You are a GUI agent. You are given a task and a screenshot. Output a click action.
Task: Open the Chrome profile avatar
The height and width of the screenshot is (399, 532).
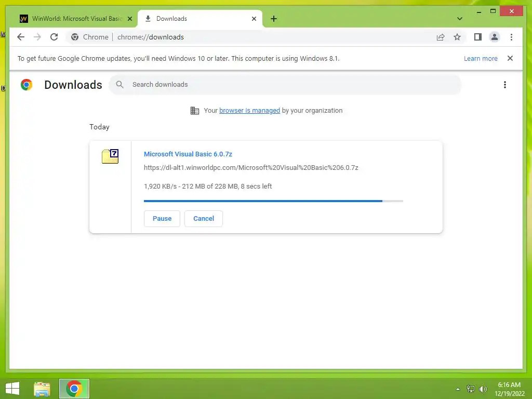(x=495, y=37)
